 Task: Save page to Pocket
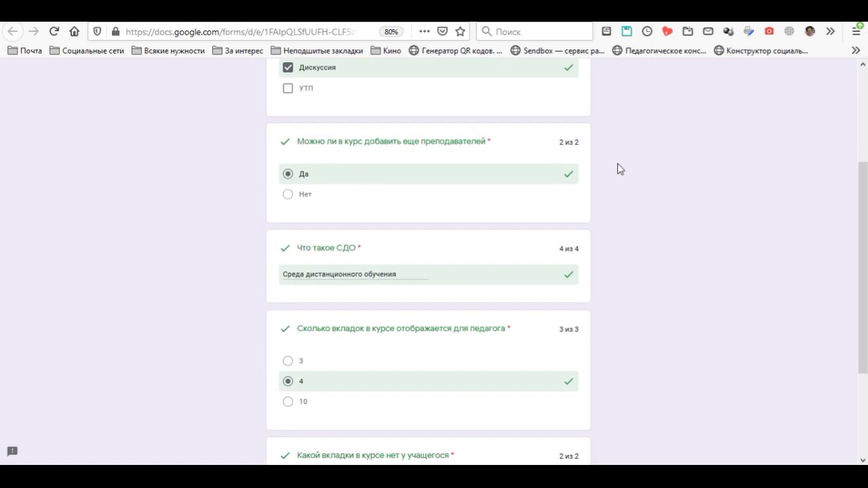pos(442,31)
